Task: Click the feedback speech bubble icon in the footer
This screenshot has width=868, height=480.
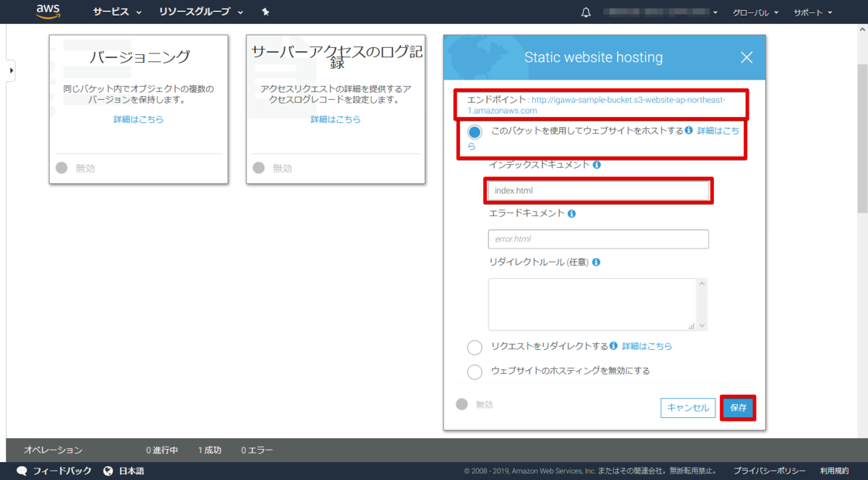Action: tap(22, 470)
